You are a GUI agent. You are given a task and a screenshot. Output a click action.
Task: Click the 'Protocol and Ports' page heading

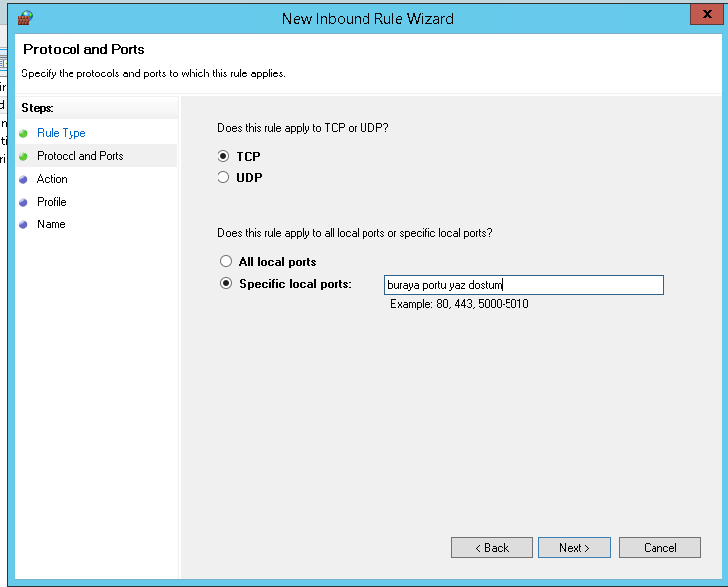pos(83,49)
